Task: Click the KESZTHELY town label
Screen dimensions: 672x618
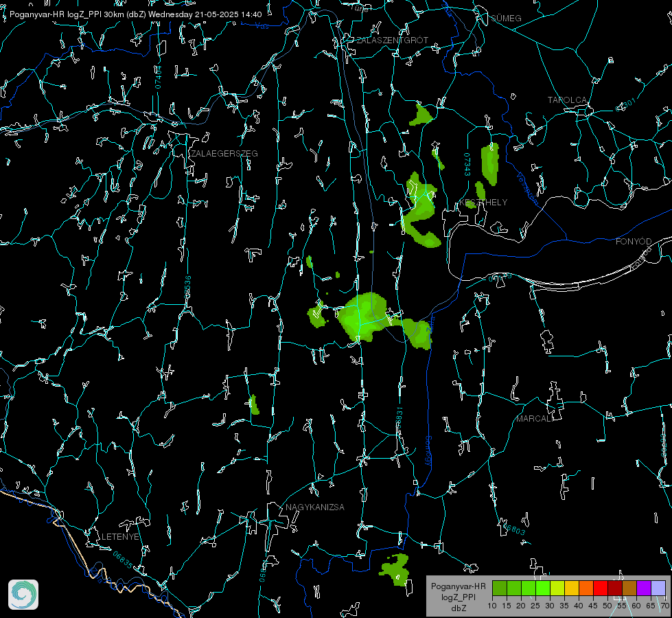Action: pos(483,202)
